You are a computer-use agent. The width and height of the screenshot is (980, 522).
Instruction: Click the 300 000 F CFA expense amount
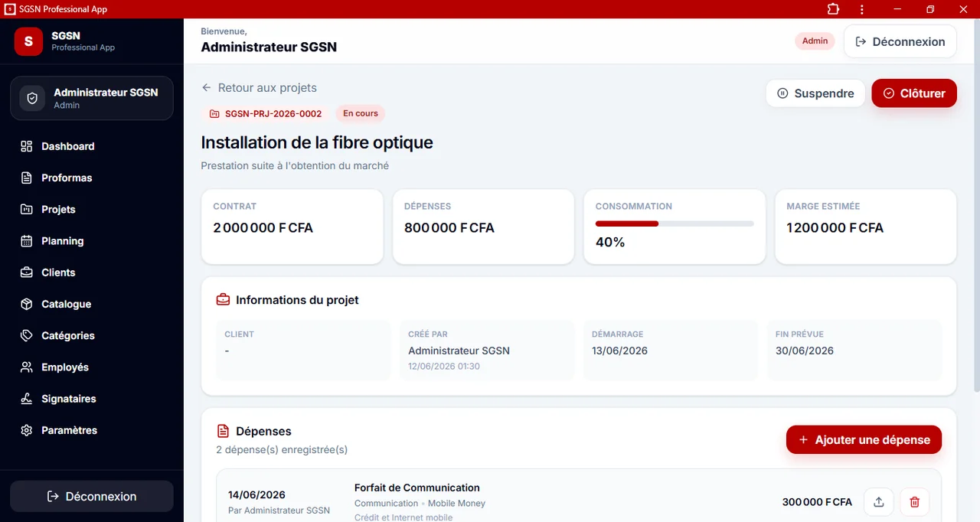coord(817,502)
